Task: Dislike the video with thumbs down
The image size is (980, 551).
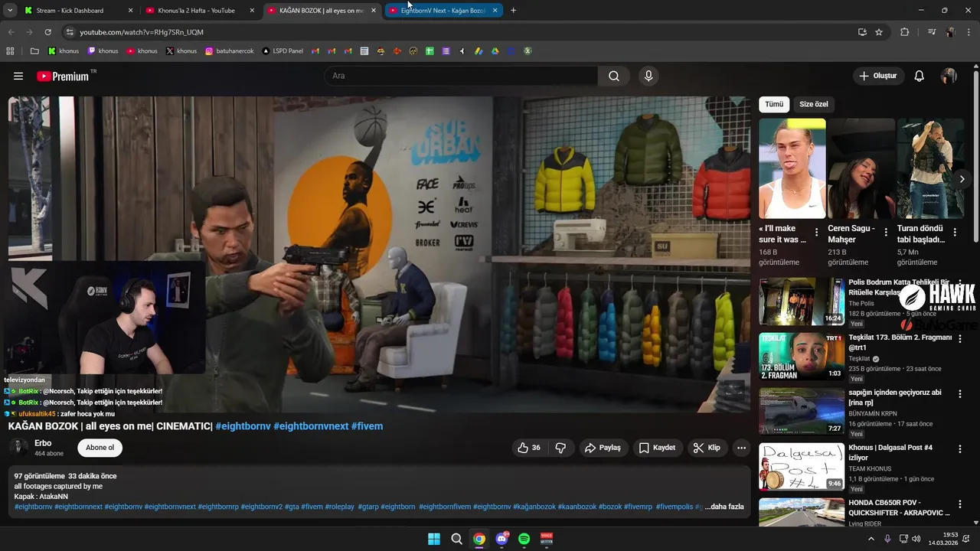Action: (x=560, y=448)
